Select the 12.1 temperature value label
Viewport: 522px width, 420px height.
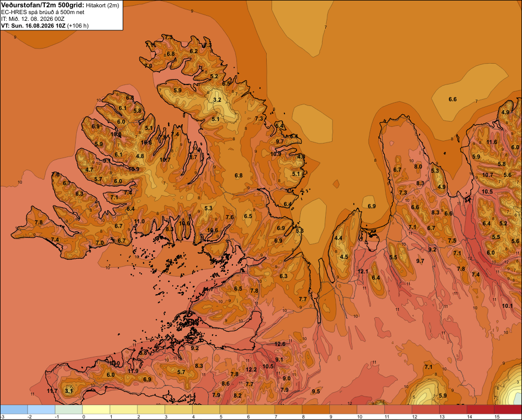[363, 272]
